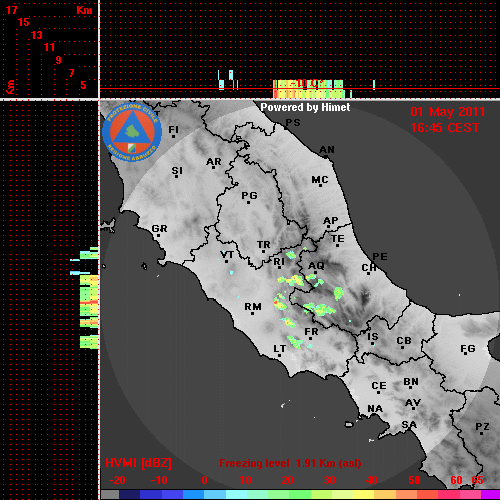Click the HVMI [dBZ] legend title
Screen dimensions: 500x500
pos(138,463)
